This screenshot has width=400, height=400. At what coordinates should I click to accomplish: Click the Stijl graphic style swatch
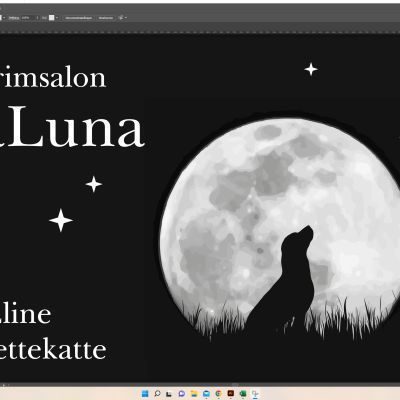click(52, 18)
